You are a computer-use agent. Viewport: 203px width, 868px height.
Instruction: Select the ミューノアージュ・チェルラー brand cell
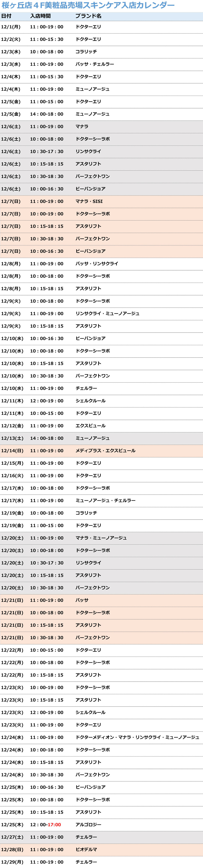(x=105, y=501)
